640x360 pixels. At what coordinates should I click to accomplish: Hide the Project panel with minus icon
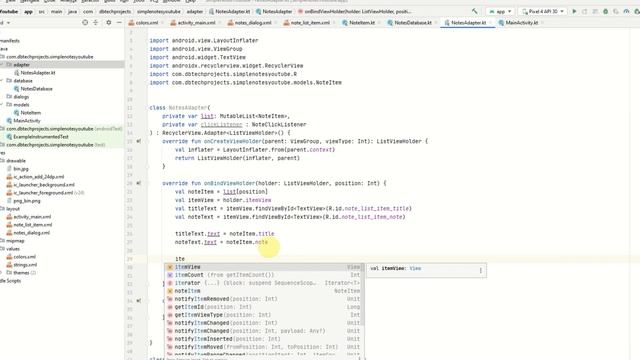[x=119, y=22]
